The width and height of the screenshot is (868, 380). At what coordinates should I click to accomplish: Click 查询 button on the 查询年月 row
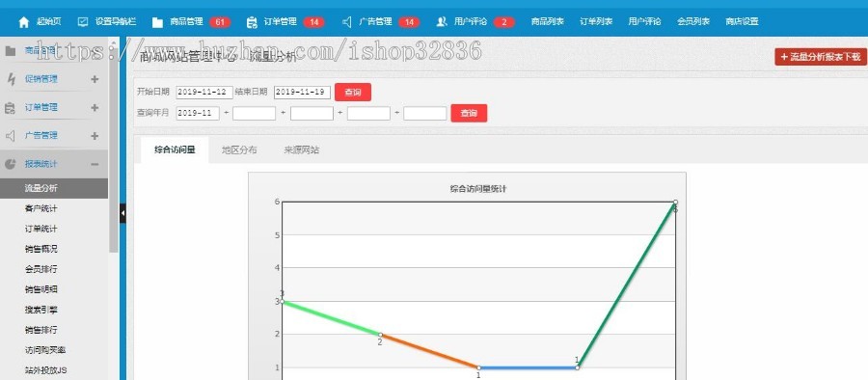point(469,113)
